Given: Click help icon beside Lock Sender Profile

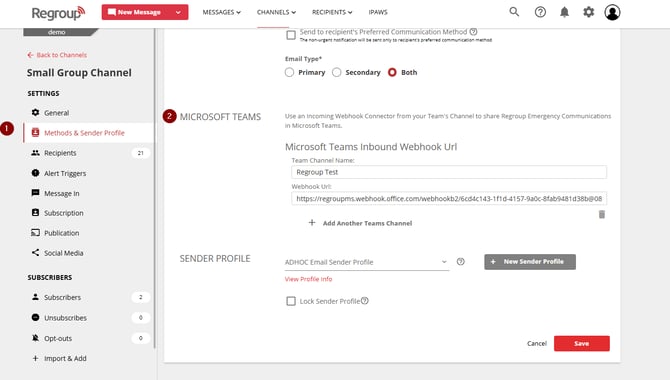Looking at the screenshot, I should point(364,300).
